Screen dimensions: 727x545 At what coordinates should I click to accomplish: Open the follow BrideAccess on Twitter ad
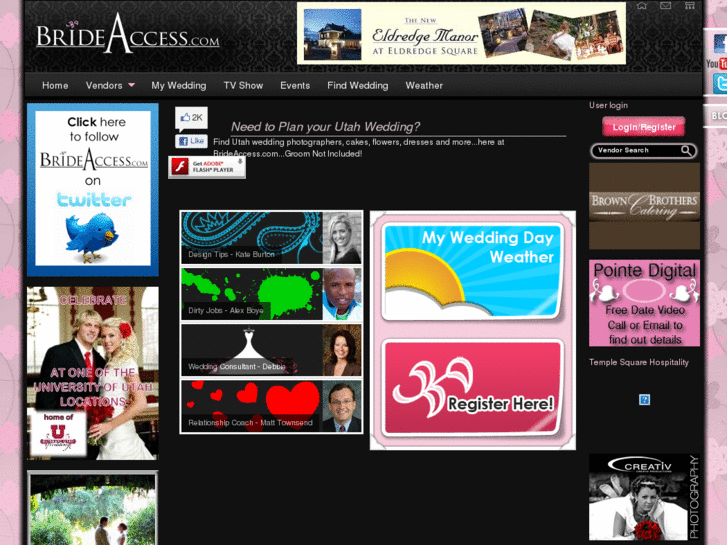pos(93,190)
